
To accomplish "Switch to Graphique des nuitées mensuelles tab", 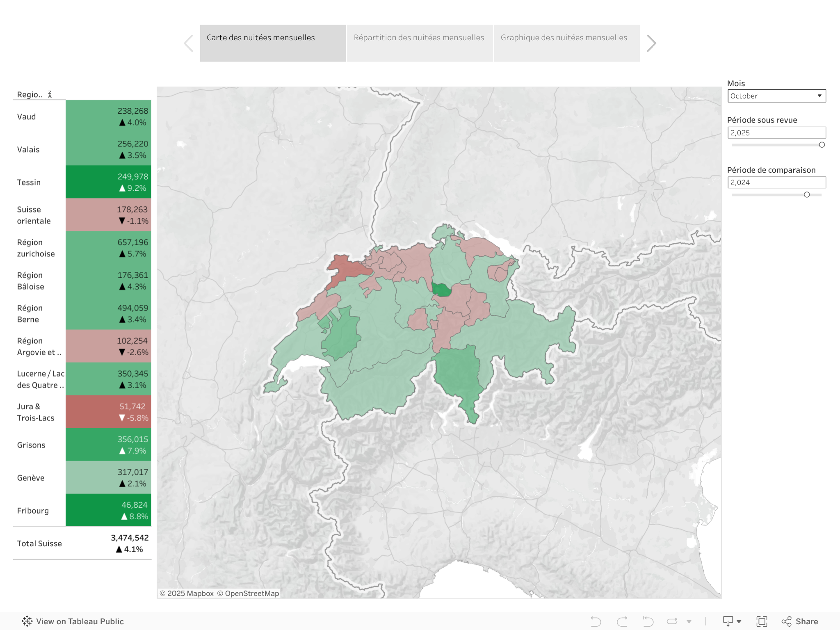I will [x=566, y=43].
